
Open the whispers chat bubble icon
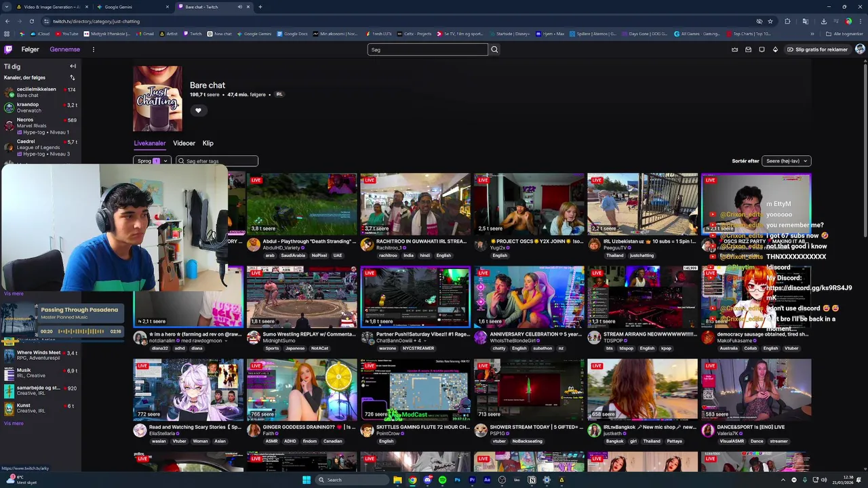pos(762,49)
